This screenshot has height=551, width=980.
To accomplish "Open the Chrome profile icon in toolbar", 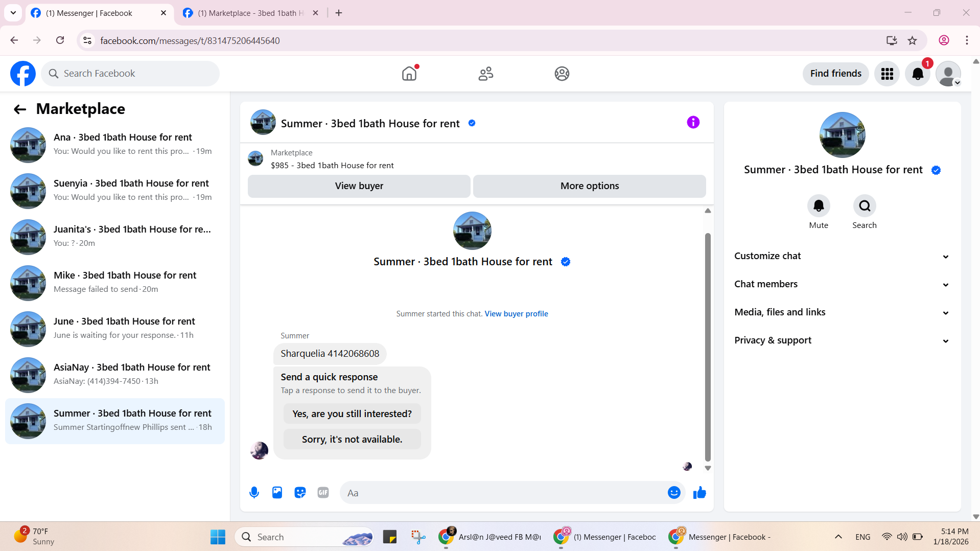I will pyautogui.click(x=944, y=40).
